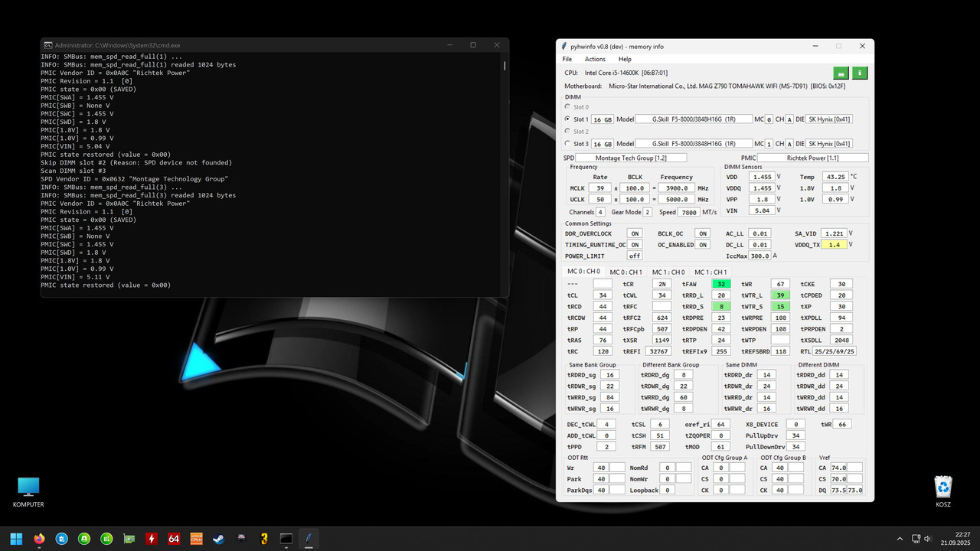Open Steam from the taskbar
Viewport: 980px width, 551px height.
pyautogui.click(x=219, y=539)
